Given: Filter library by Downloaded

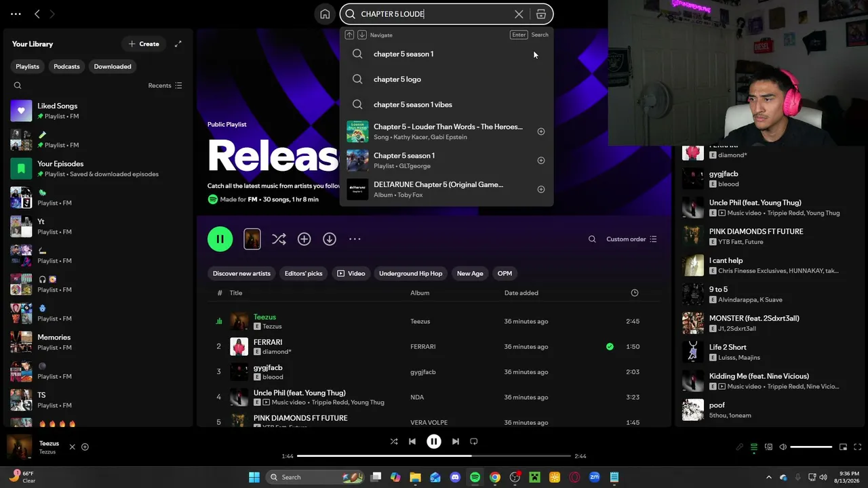Looking at the screenshot, I should coord(113,66).
